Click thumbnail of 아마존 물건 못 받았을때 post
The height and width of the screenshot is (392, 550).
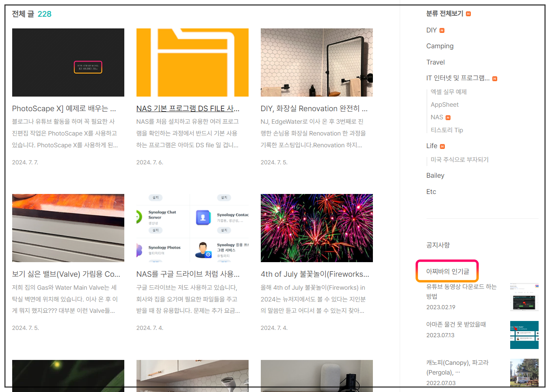[524, 335]
